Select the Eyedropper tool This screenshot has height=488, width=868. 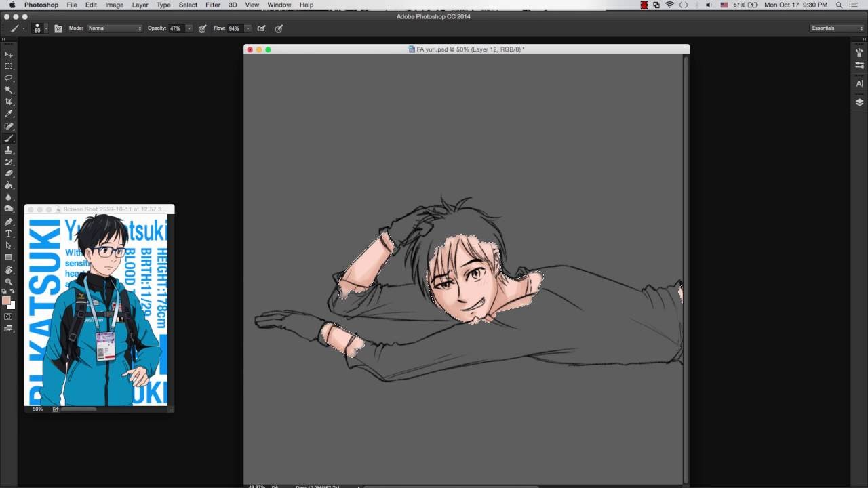[x=9, y=113]
